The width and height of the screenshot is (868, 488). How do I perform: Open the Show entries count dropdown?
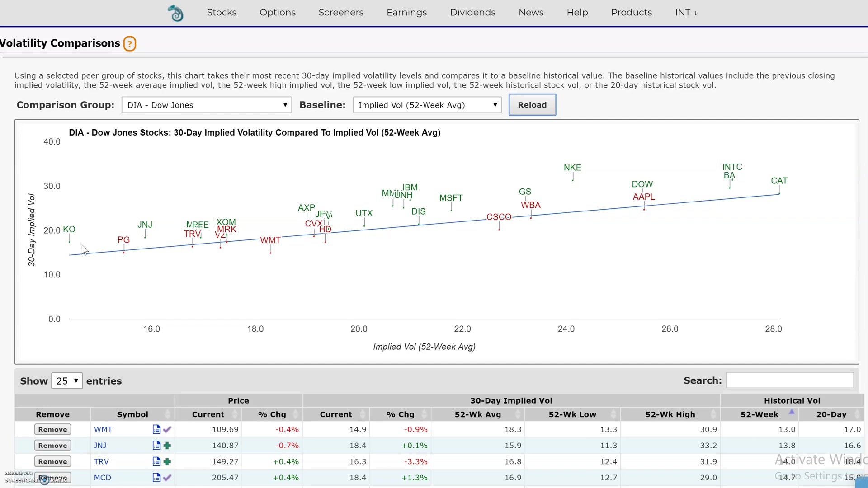click(x=67, y=381)
